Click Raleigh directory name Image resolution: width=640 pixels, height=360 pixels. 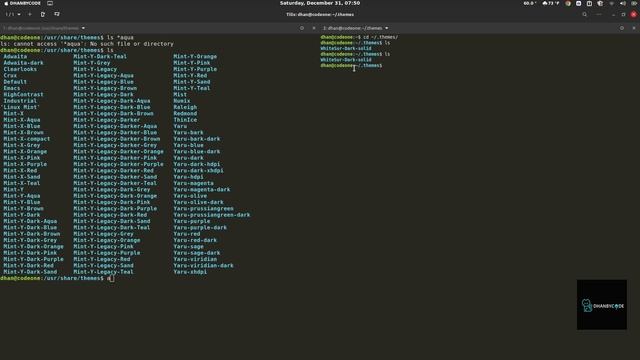coord(185,107)
